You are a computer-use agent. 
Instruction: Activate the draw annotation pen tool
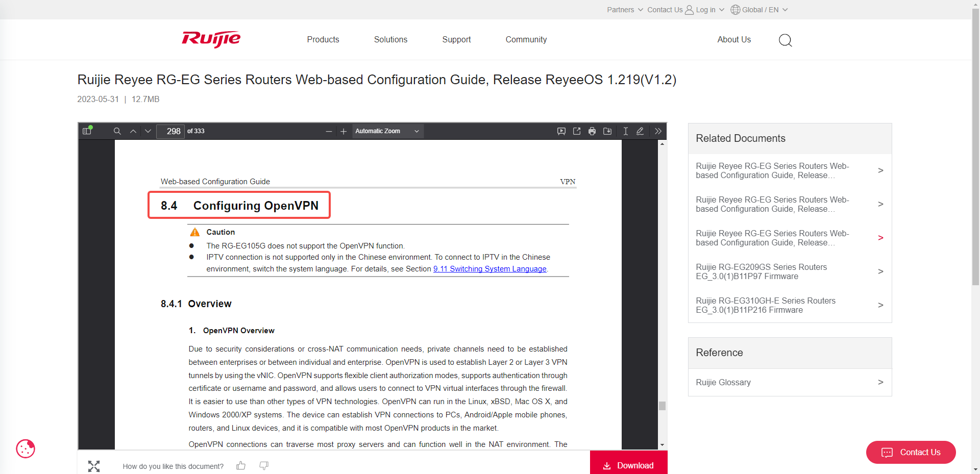[x=640, y=131]
